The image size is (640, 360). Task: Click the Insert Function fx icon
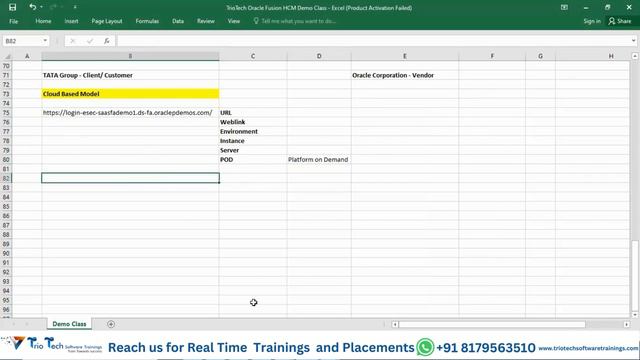(x=107, y=41)
